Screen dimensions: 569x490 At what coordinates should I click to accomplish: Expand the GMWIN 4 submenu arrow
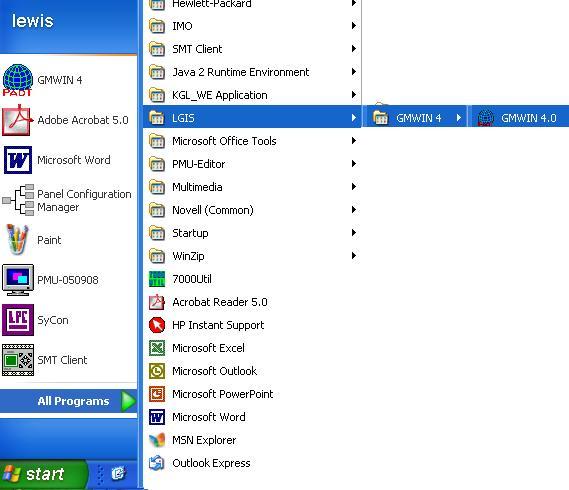459,118
